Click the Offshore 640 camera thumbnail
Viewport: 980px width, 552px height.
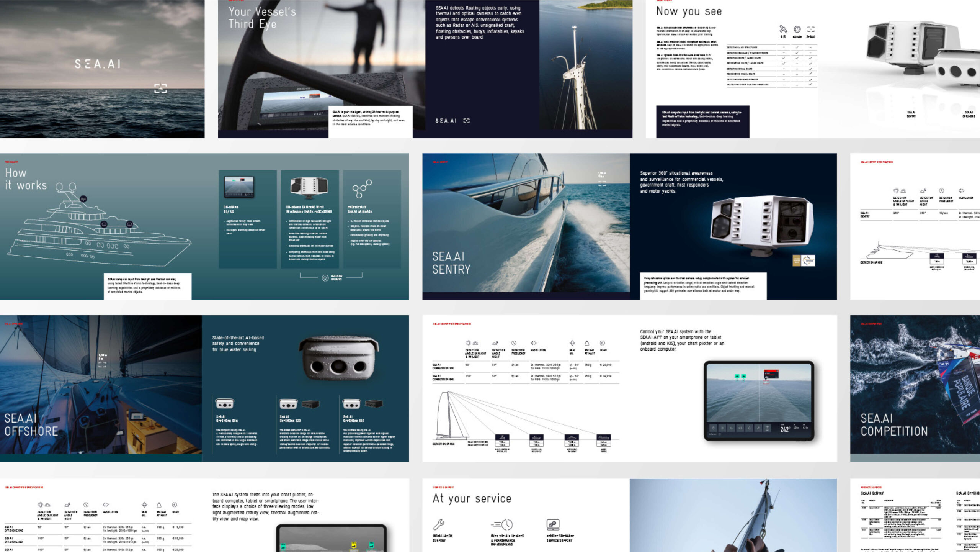coord(351,404)
